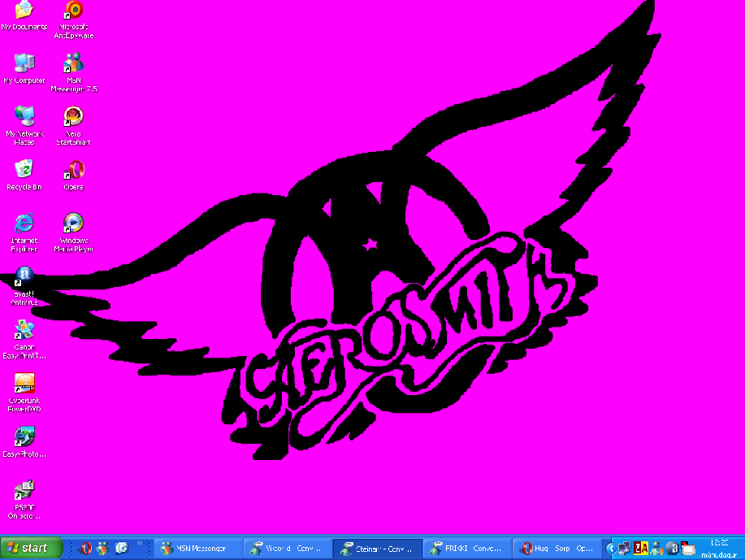This screenshot has height=560, width=745.
Task: Click the Nero StartSmart desktop shortcut
Action: coord(73,126)
